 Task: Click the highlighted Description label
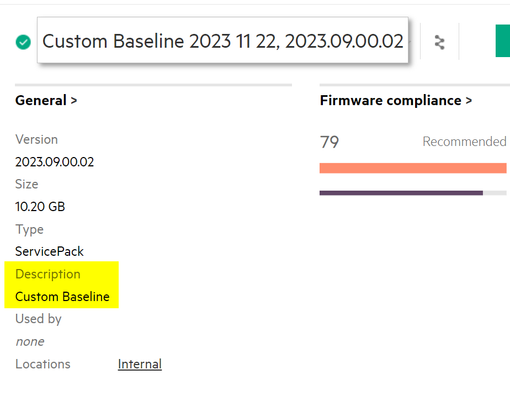[x=48, y=274]
